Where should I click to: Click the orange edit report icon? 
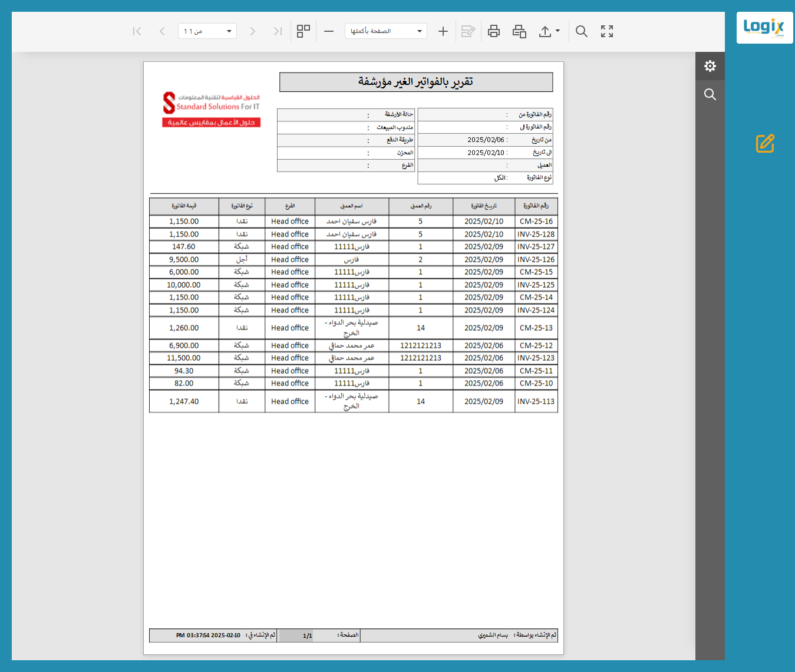click(765, 143)
